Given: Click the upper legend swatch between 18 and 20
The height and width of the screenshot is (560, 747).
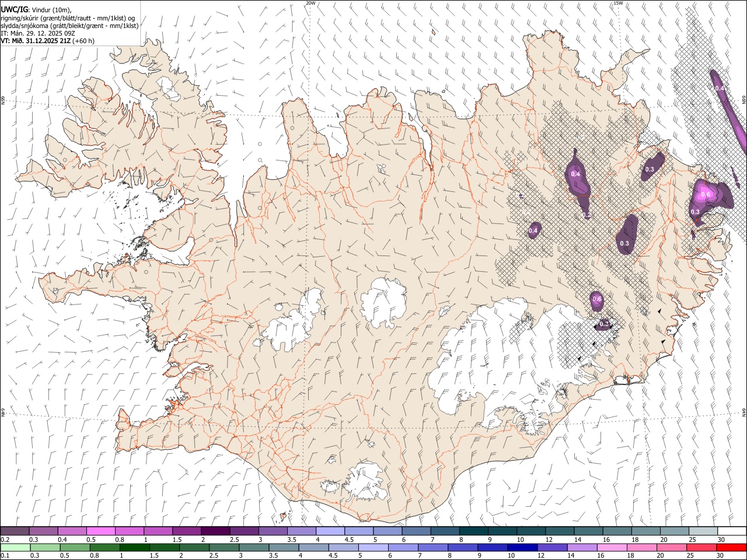Looking at the screenshot, I should 645,531.
